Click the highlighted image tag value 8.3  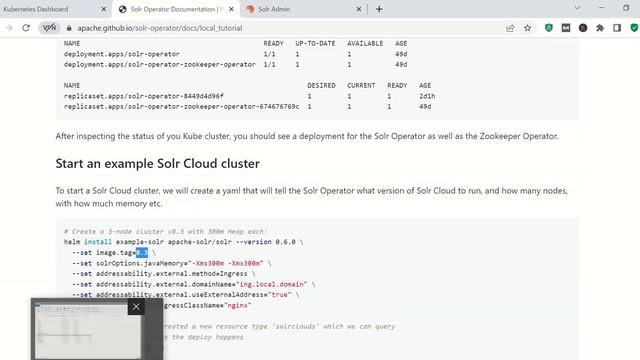coord(142,253)
